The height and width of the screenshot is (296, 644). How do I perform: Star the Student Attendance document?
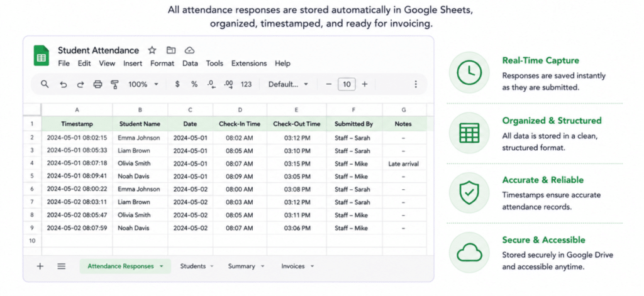152,50
